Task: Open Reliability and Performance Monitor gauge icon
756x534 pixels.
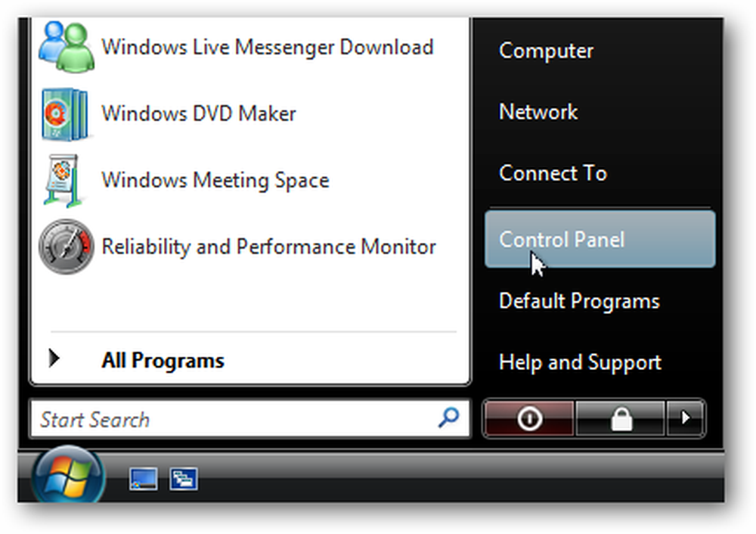Action: pos(66,247)
